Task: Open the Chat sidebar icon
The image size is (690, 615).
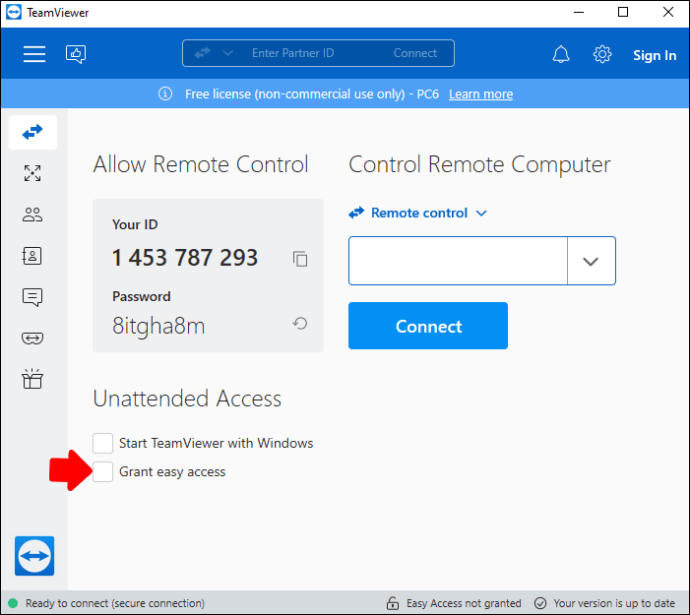Action: pyautogui.click(x=32, y=296)
